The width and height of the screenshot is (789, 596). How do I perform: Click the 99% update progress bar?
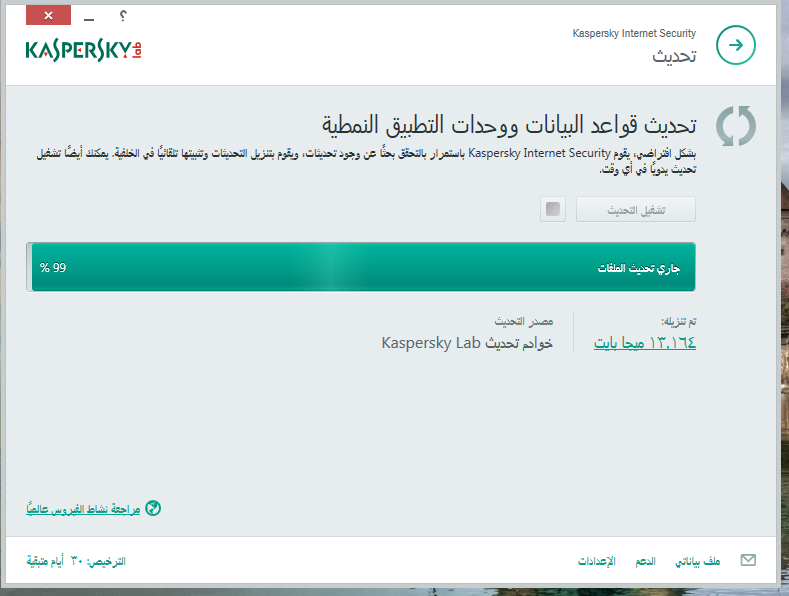click(361, 267)
